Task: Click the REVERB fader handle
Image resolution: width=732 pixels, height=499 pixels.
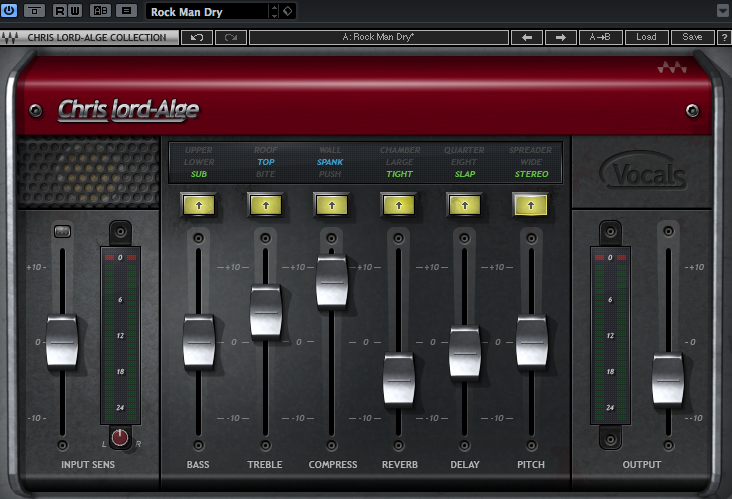Action: click(399, 380)
